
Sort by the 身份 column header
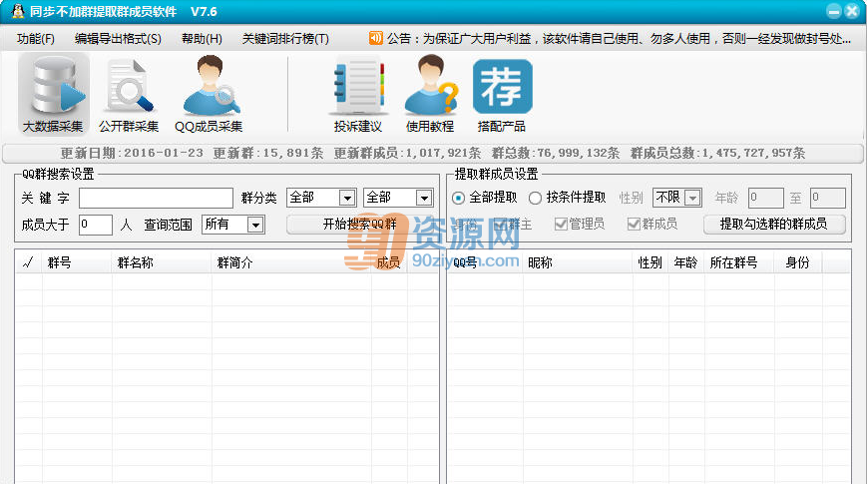click(798, 262)
